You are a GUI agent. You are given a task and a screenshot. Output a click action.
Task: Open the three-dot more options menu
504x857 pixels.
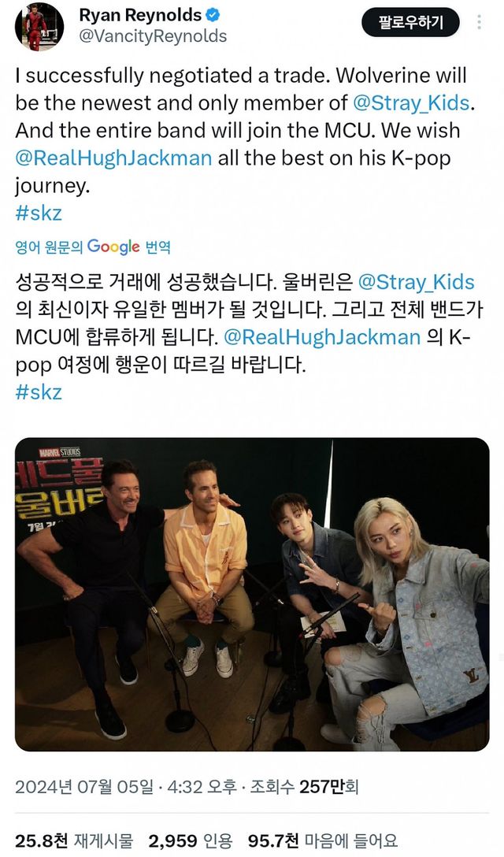[479, 22]
